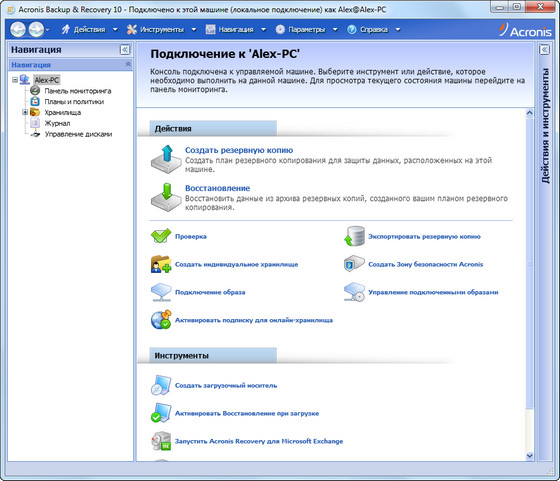This screenshot has height=481, width=560.
Task: Open the Справка menu
Action: tap(374, 30)
